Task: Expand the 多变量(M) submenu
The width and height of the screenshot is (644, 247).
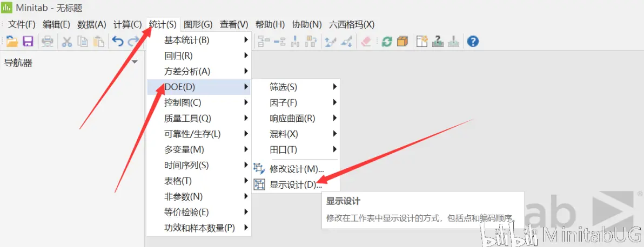Action: pyautogui.click(x=198, y=149)
